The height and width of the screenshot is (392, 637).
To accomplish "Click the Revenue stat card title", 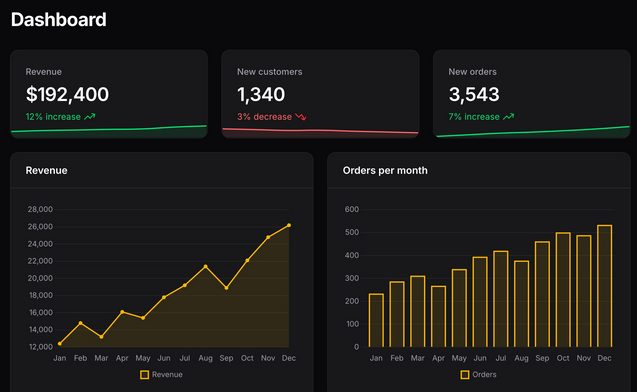I will click(43, 72).
